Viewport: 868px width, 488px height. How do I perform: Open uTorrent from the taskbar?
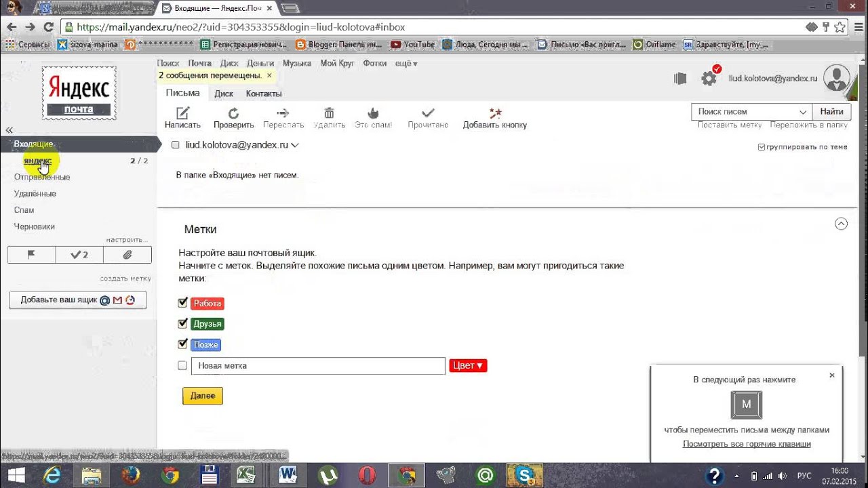click(x=328, y=476)
